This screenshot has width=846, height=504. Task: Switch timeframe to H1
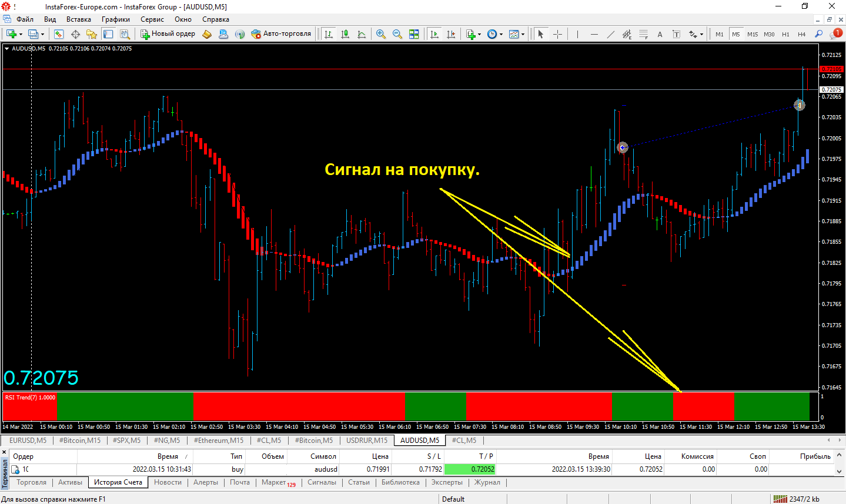[x=785, y=34]
